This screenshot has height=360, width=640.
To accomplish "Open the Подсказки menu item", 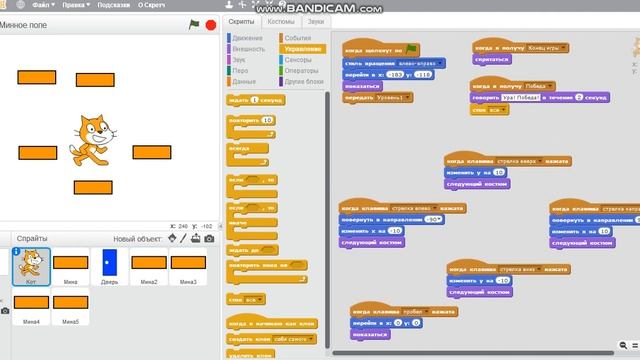I will (x=113, y=5).
